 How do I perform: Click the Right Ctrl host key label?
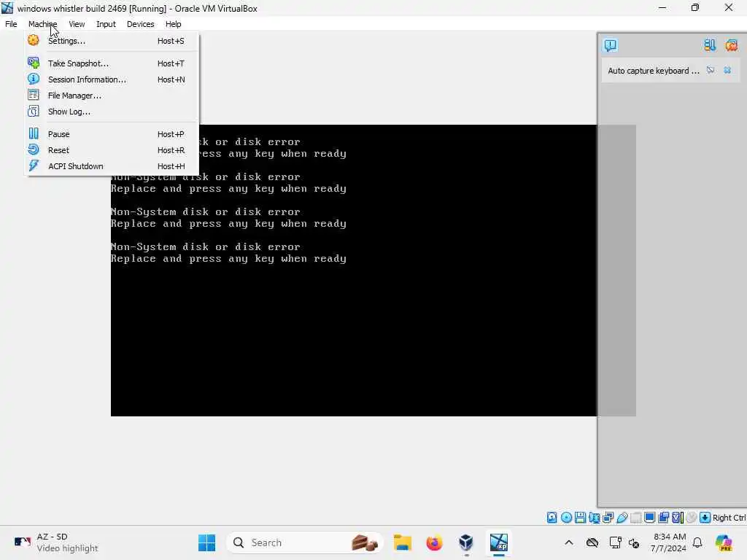pos(729,518)
